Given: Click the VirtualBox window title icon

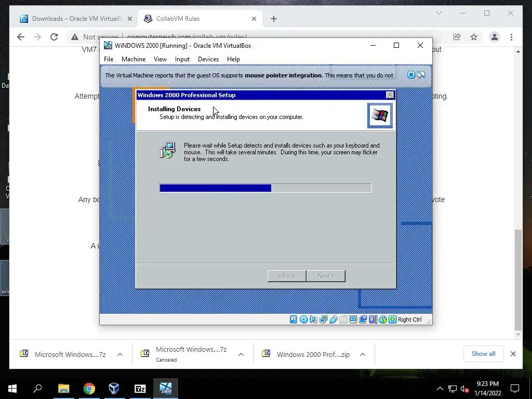Looking at the screenshot, I should click(108, 46).
